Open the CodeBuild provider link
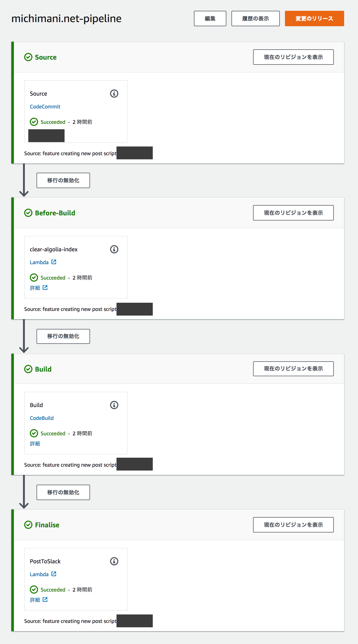358x644 pixels. (x=42, y=418)
